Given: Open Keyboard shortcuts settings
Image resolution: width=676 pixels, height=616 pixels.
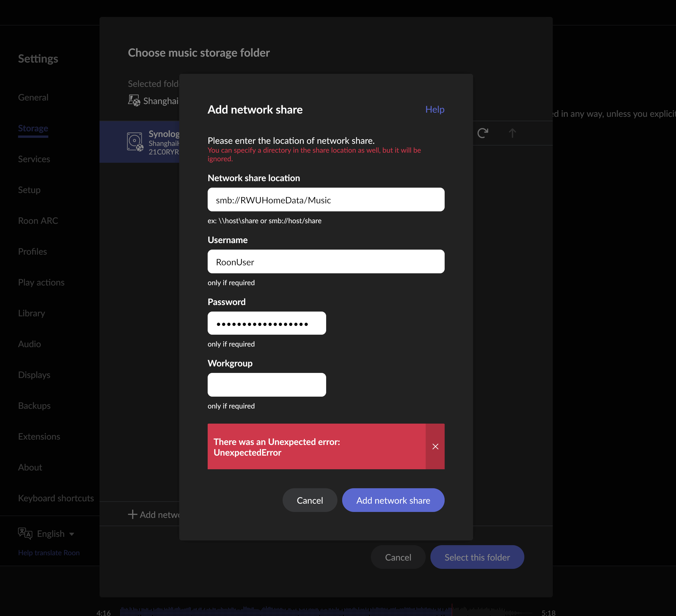Looking at the screenshot, I should point(56,498).
